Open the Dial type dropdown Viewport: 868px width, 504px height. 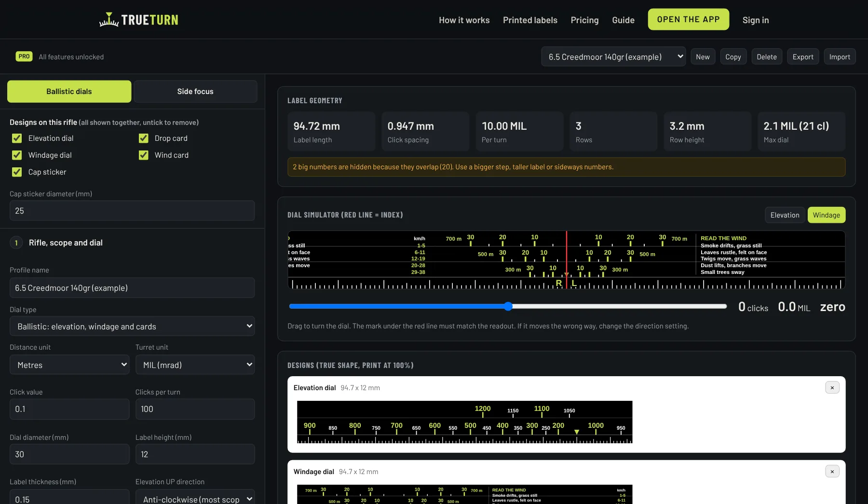pos(132,326)
